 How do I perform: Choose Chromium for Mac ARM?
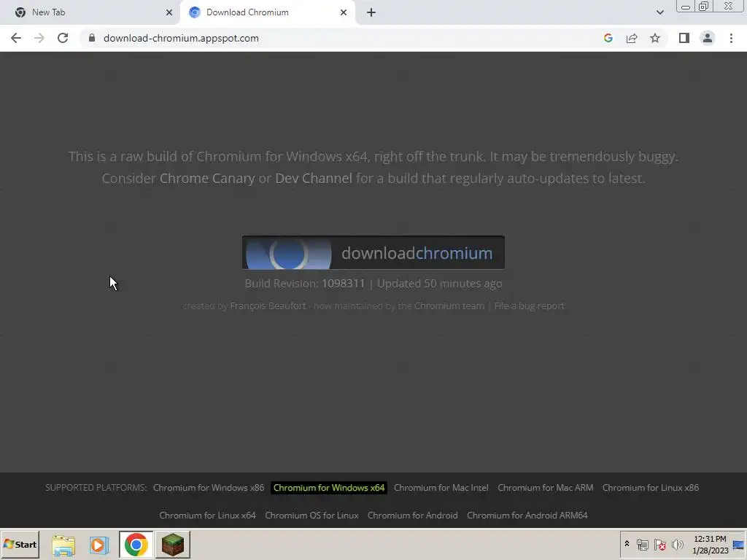pyautogui.click(x=546, y=488)
